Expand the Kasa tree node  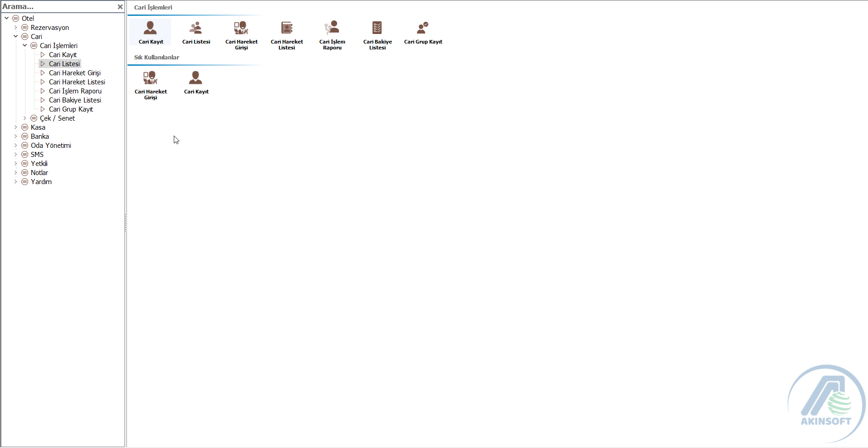[15, 127]
